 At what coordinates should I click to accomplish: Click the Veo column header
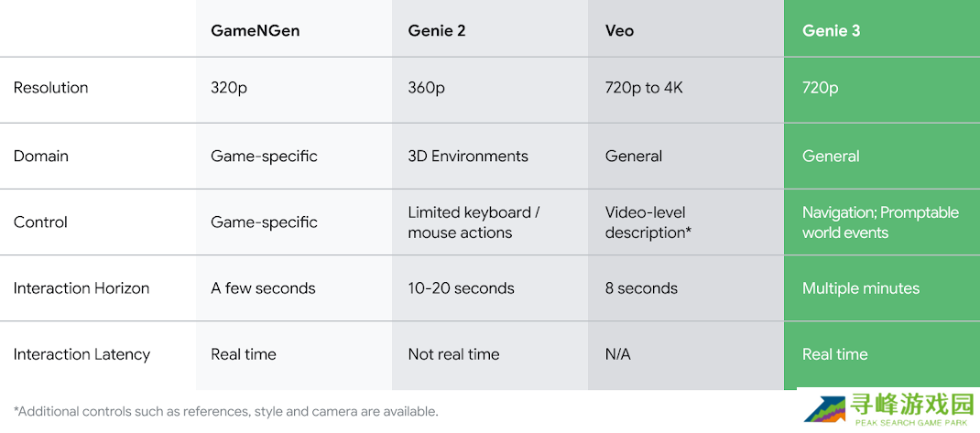pyautogui.click(x=619, y=30)
